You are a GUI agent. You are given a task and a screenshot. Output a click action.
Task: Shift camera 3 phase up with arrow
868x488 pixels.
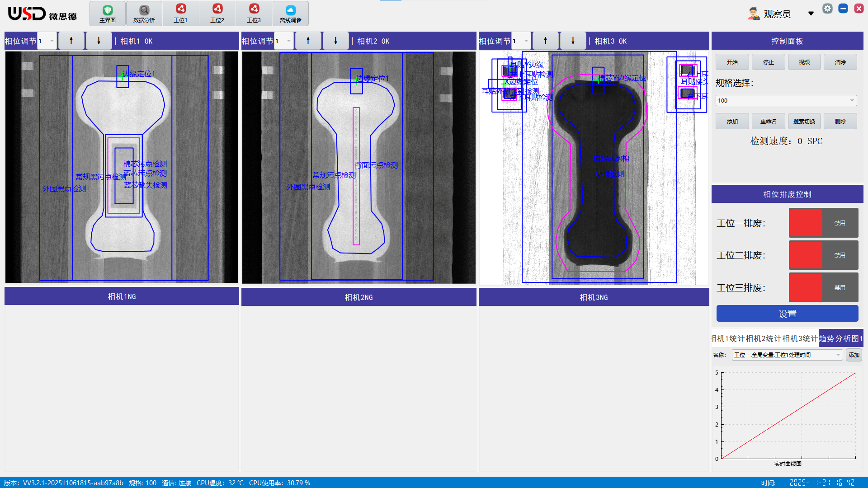pos(545,41)
